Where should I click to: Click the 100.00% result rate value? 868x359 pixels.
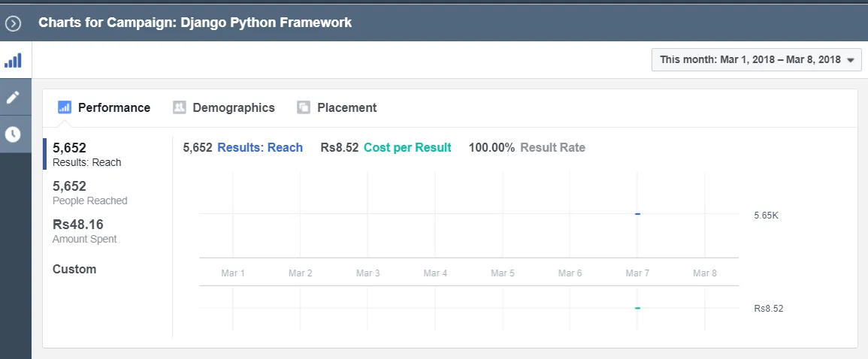[x=491, y=148]
